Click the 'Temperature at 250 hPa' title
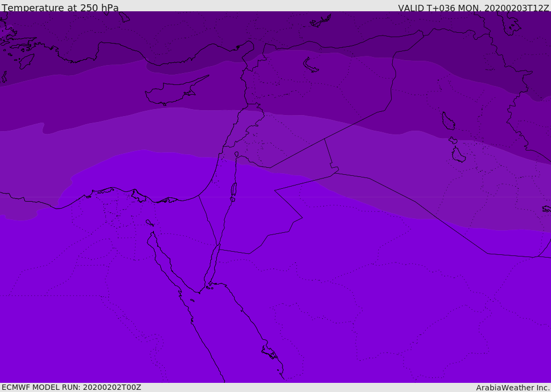 coord(60,8)
